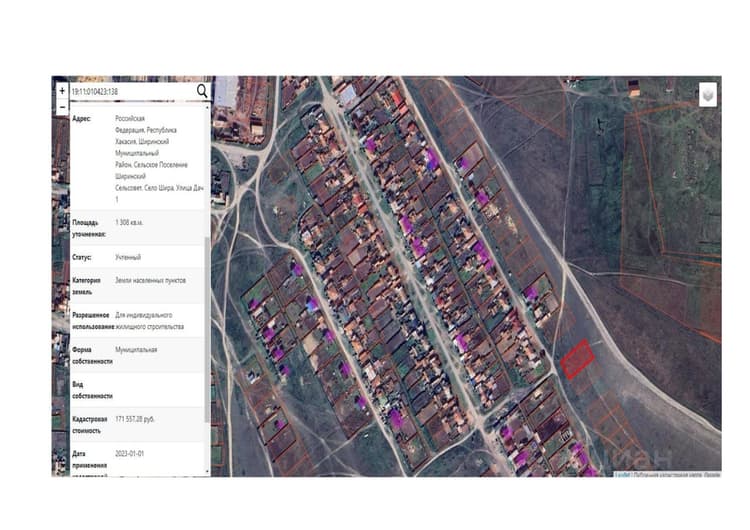Open the map layers switcher
Image resolution: width=750 pixels, height=530 pixels.
(x=708, y=95)
